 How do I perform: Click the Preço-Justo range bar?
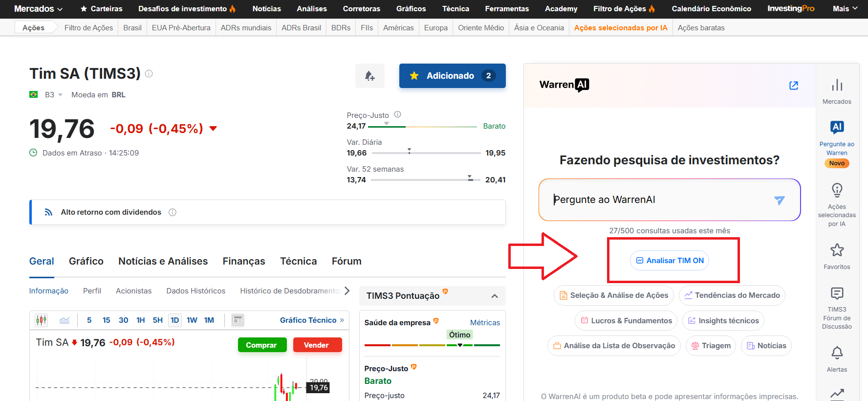(x=422, y=127)
